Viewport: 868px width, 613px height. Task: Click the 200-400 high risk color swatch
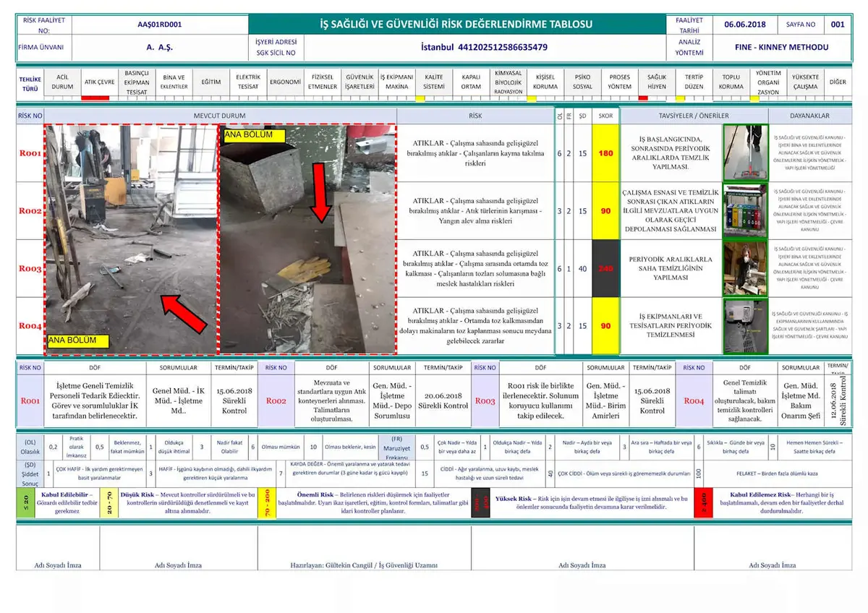tap(480, 504)
